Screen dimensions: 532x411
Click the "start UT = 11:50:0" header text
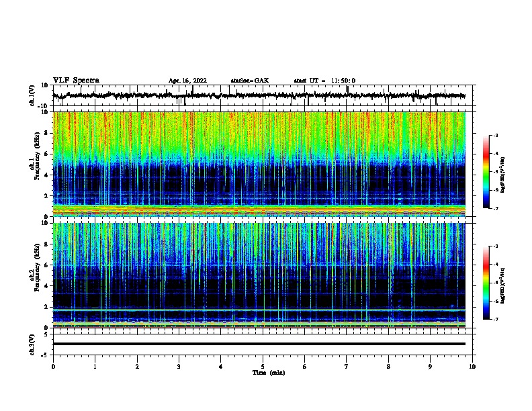click(x=324, y=81)
